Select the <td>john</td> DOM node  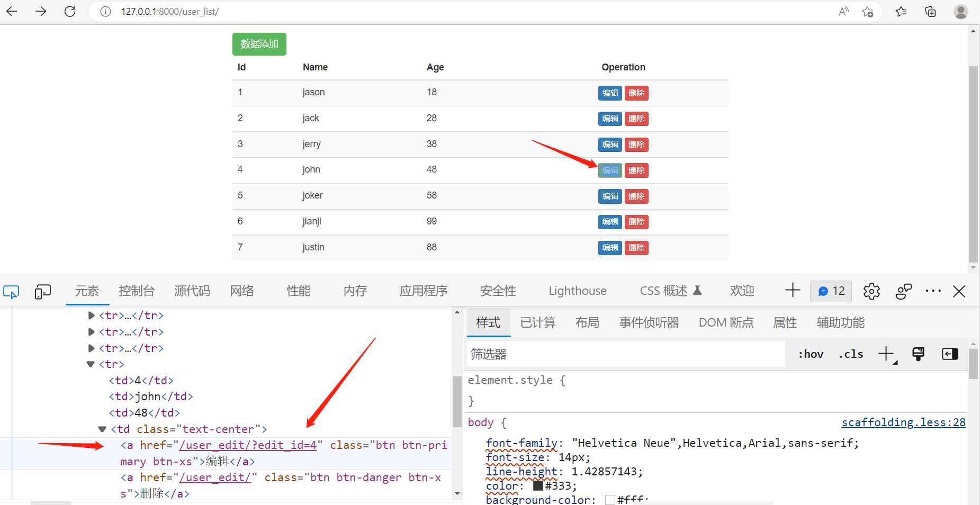coord(151,396)
